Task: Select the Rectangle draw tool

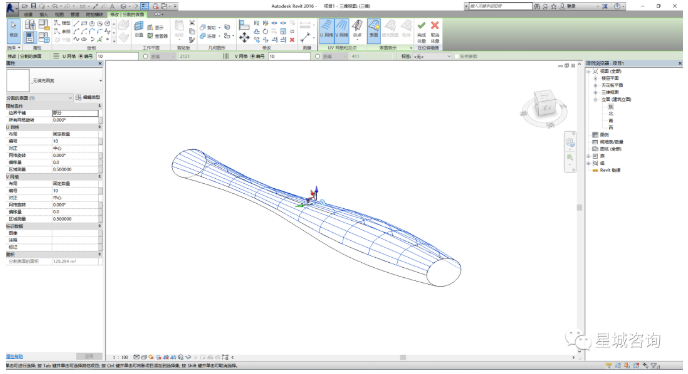Action: point(84,23)
